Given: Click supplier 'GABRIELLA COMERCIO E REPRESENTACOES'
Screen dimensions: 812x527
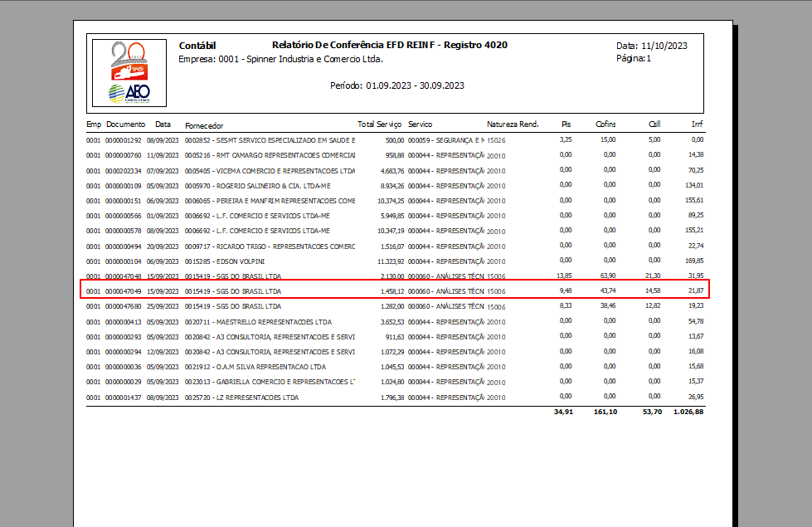Looking at the screenshot, I should pos(285,383).
